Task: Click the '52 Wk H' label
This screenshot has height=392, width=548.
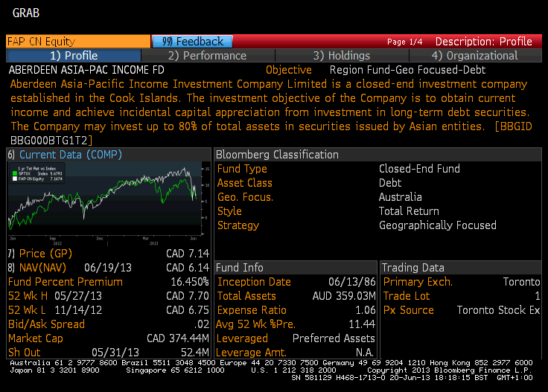Action: point(28,295)
